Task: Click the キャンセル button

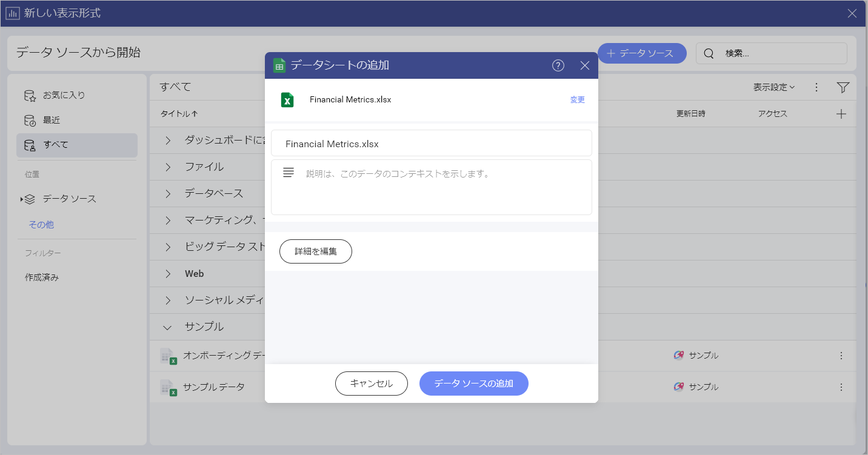Action: coord(372,384)
